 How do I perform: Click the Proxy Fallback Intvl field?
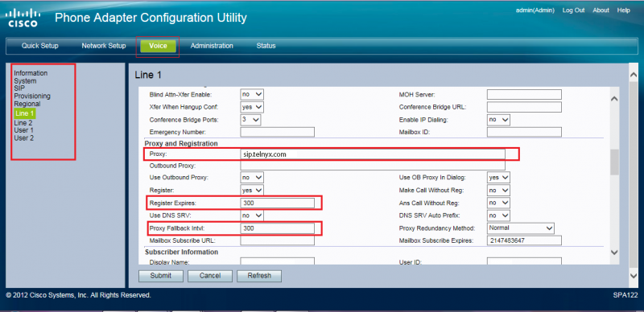point(277,228)
